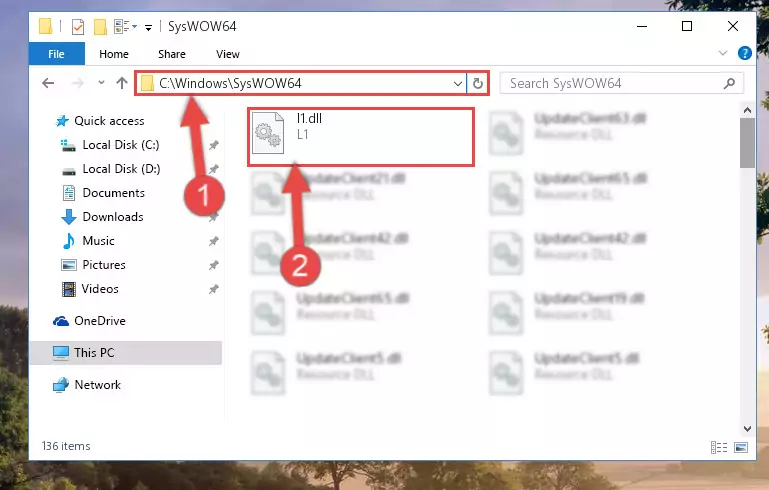Click the scroll down arrow of the file list
This screenshot has height=490, width=769.
[747, 429]
